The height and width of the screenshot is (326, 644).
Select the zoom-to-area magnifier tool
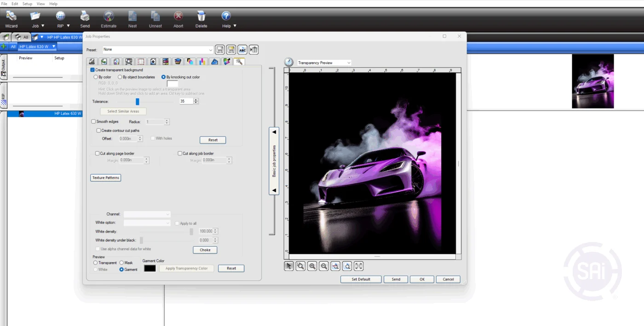pos(300,266)
